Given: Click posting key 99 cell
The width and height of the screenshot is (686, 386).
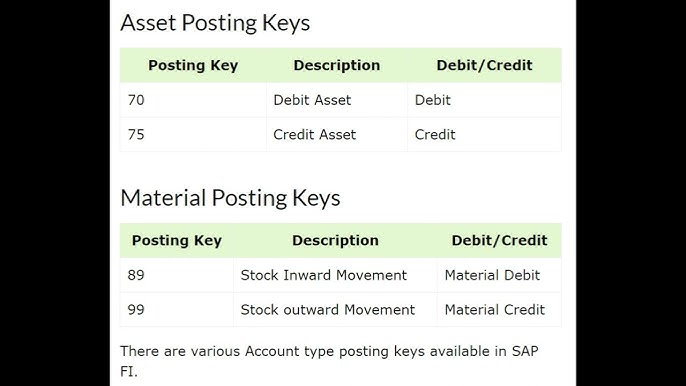Looking at the screenshot, I should (177, 309).
